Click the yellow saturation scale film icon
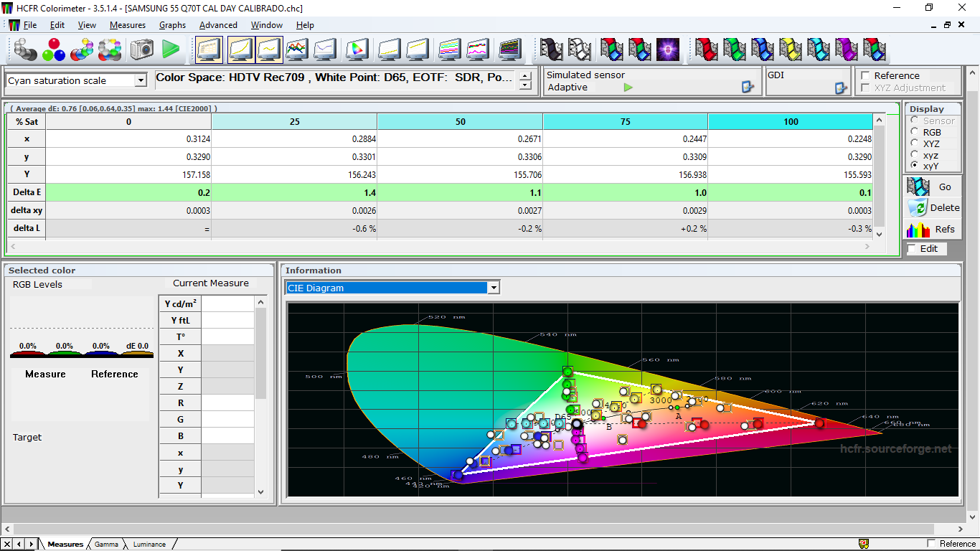This screenshot has height=551, width=980. tap(791, 50)
